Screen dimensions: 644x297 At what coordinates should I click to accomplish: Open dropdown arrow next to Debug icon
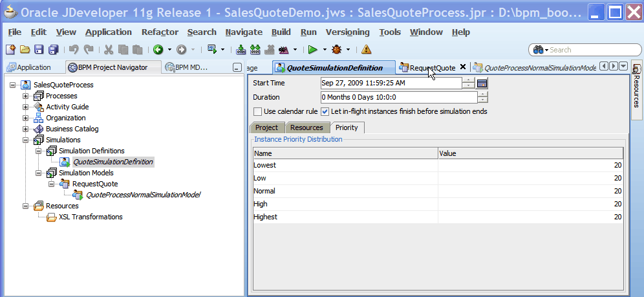(x=349, y=50)
